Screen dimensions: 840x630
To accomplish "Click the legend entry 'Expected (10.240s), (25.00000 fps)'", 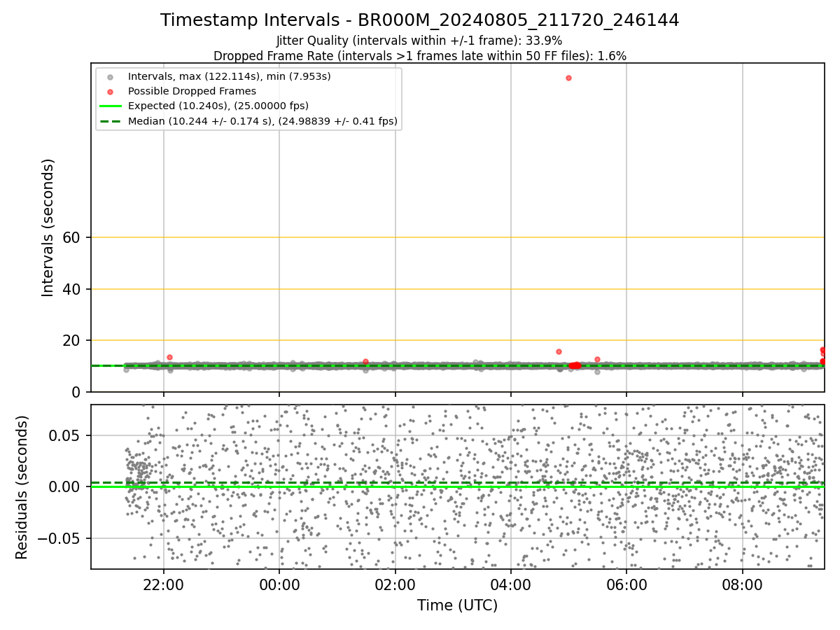I will 218,106.
